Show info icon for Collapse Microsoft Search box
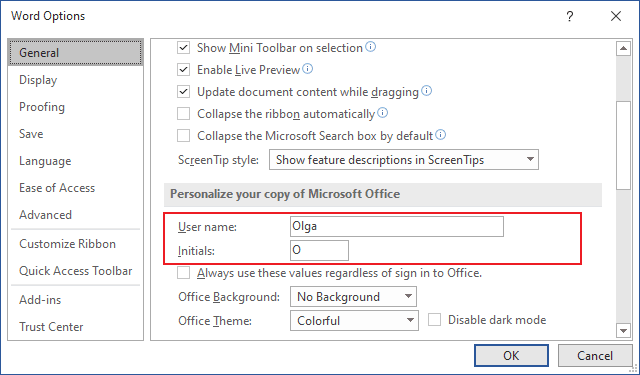 point(440,135)
